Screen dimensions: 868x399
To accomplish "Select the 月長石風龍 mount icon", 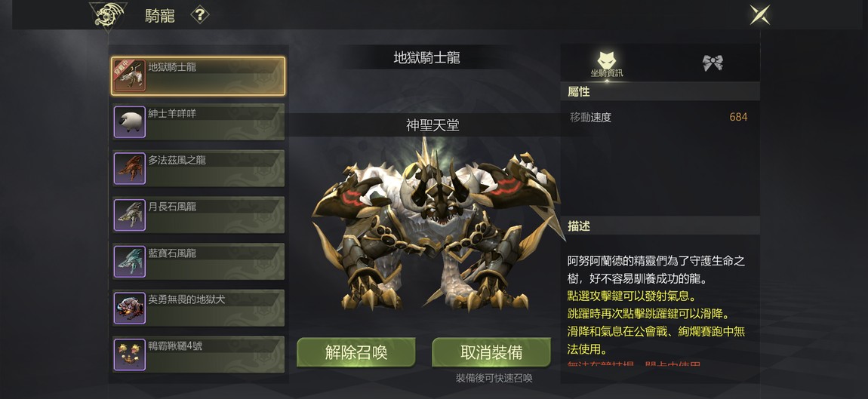I will click(x=130, y=215).
